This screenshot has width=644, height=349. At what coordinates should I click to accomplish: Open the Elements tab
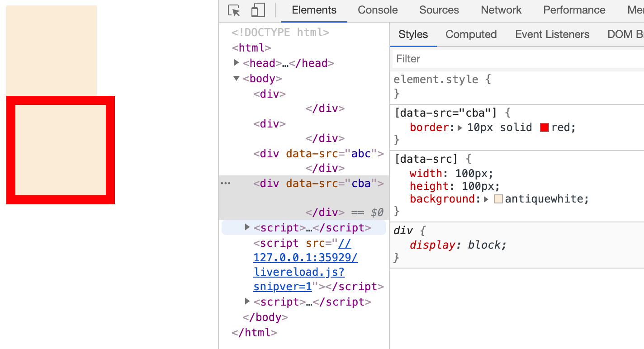[314, 10]
